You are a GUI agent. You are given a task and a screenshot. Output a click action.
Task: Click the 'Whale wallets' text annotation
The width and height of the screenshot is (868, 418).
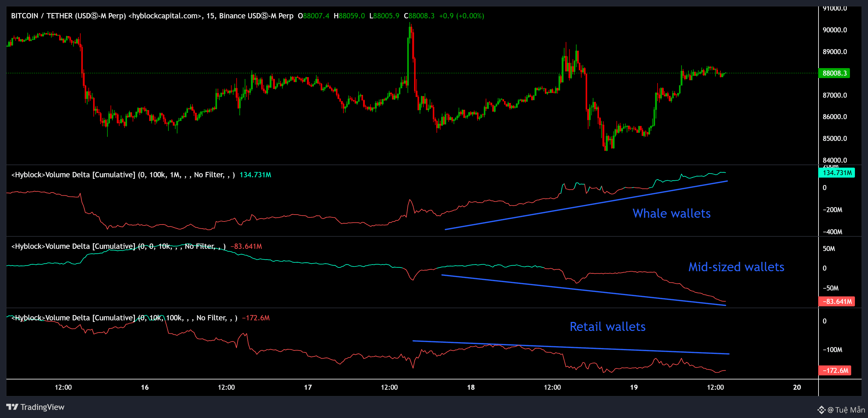(671, 213)
